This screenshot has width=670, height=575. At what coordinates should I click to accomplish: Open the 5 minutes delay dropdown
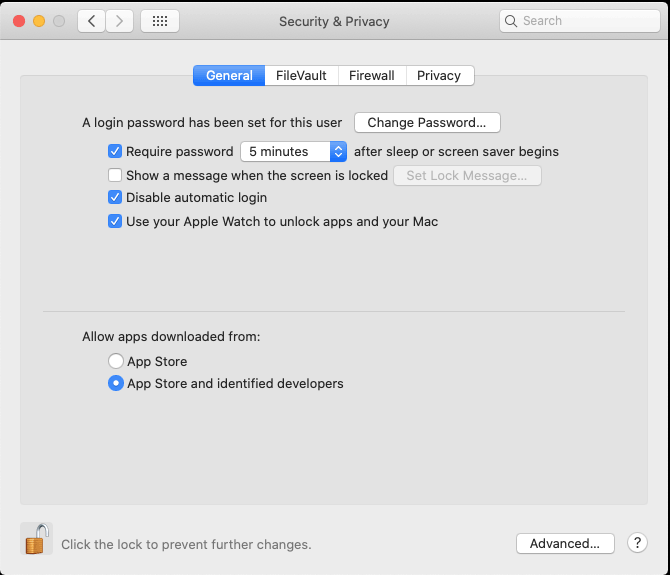pyautogui.click(x=293, y=152)
